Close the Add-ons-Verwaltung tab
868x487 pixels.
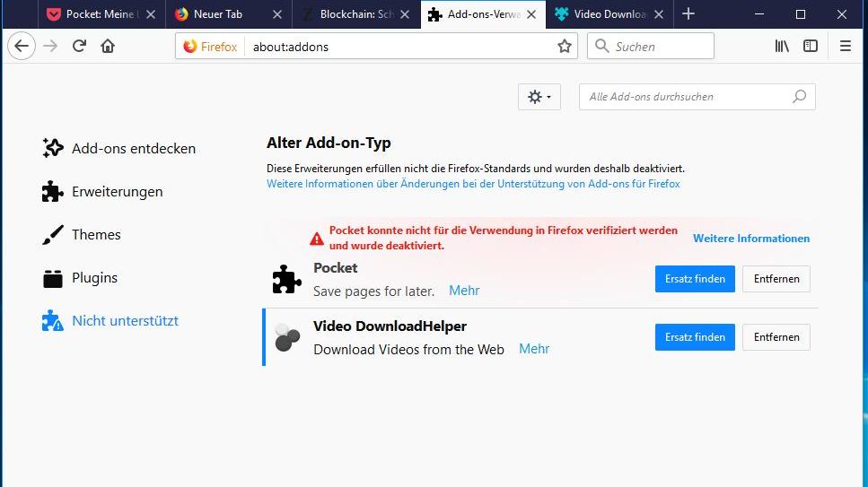pos(531,14)
